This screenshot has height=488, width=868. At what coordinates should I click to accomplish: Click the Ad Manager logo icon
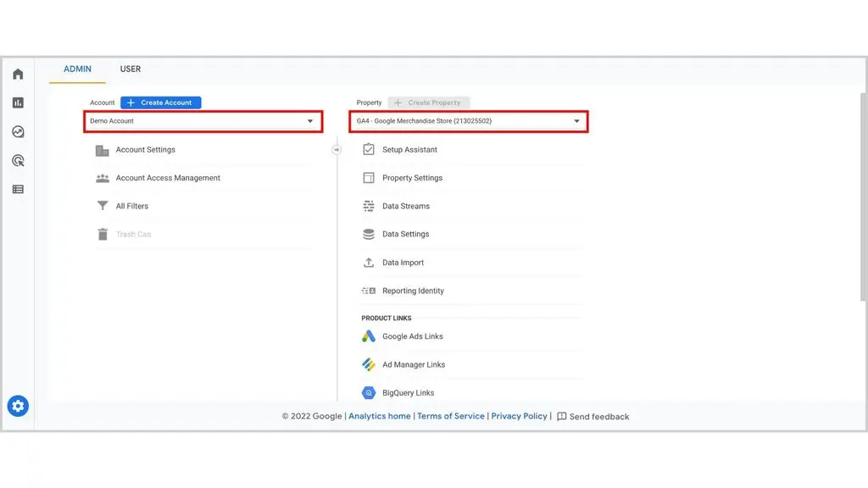[x=369, y=364]
